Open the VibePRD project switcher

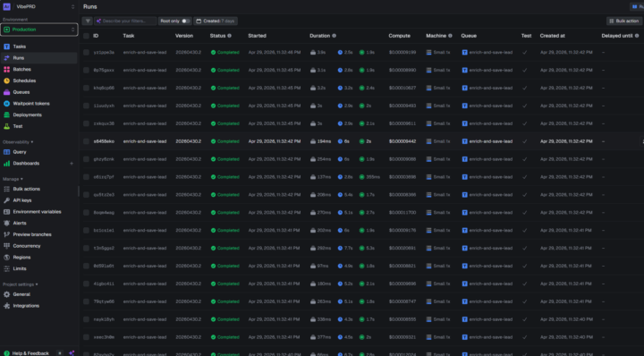pos(39,6)
